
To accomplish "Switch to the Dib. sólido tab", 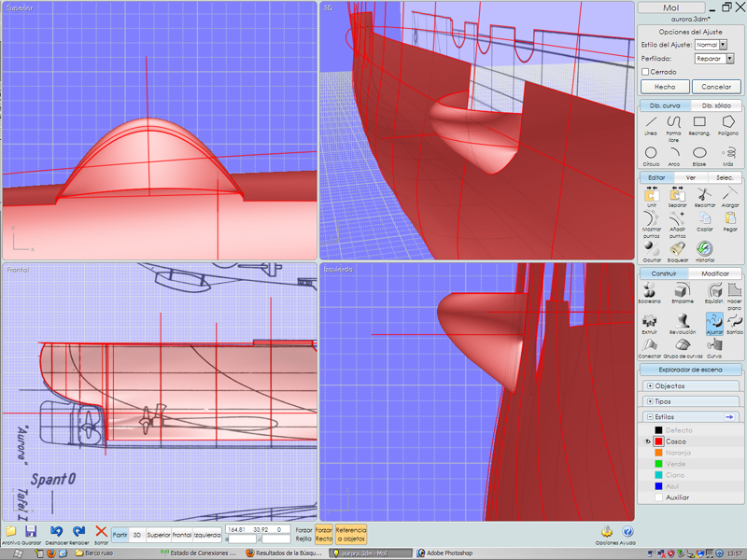I will 716,105.
